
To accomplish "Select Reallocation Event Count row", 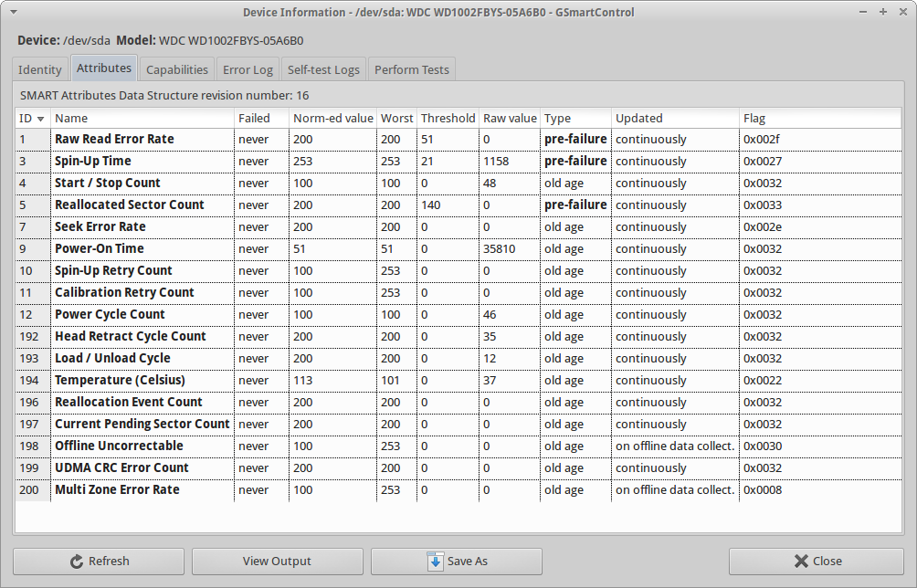I will (x=458, y=402).
